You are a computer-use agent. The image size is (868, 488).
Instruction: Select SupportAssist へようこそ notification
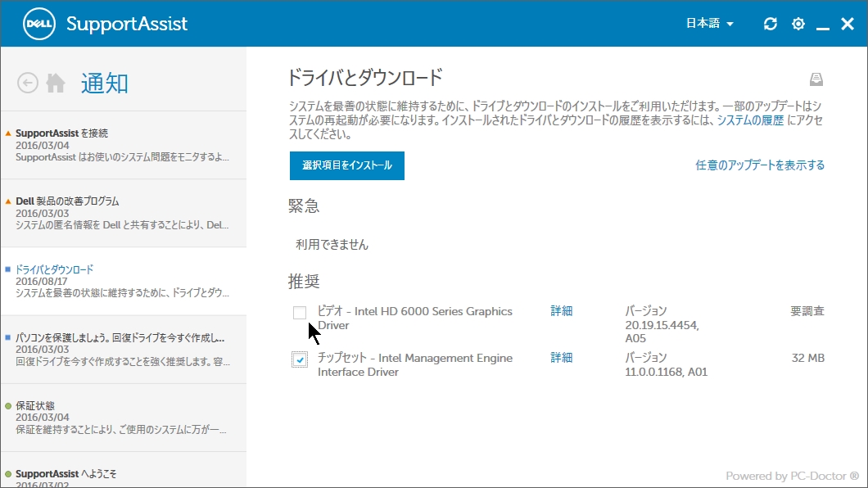[124, 470]
